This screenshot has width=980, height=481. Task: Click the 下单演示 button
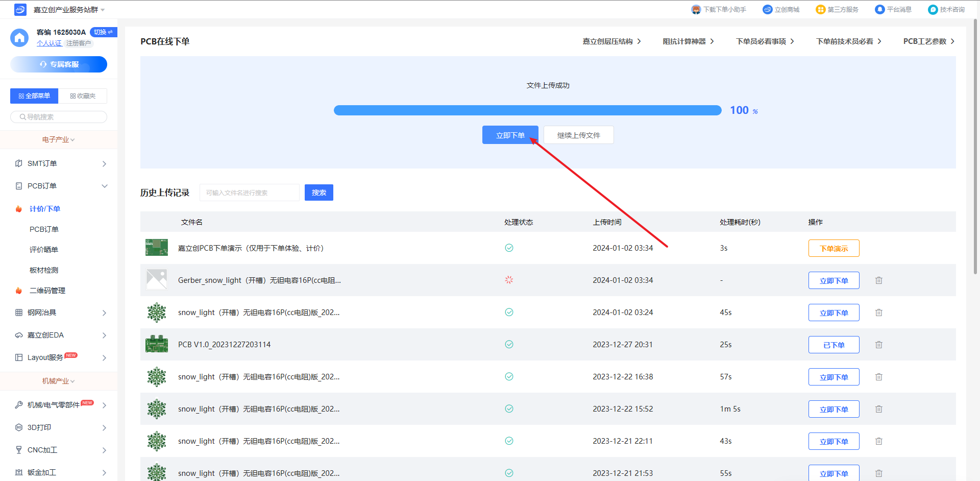pyautogui.click(x=834, y=248)
